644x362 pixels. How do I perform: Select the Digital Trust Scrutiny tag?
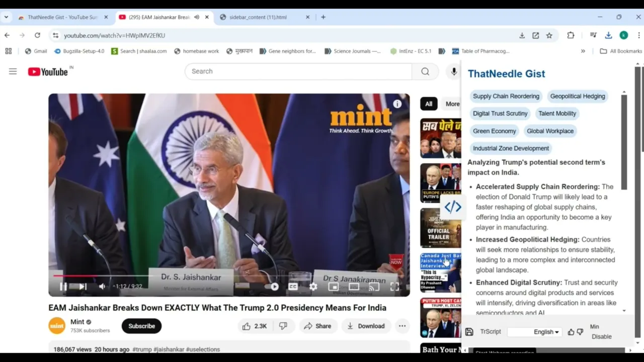tap(500, 114)
